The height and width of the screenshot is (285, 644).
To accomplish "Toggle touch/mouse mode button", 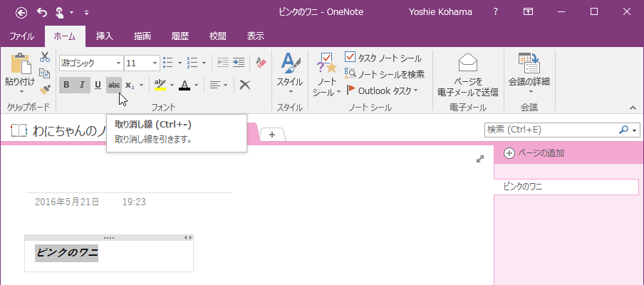I will tap(59, 13).
